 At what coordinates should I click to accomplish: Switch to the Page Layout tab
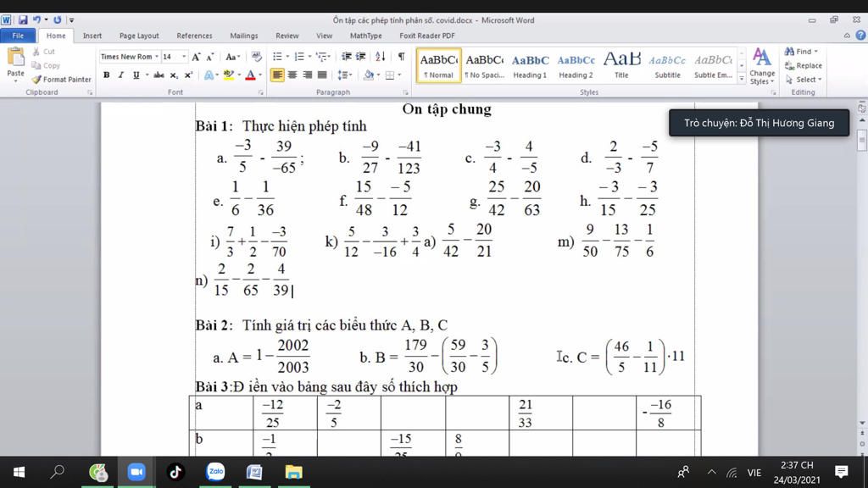pos(139,36)
